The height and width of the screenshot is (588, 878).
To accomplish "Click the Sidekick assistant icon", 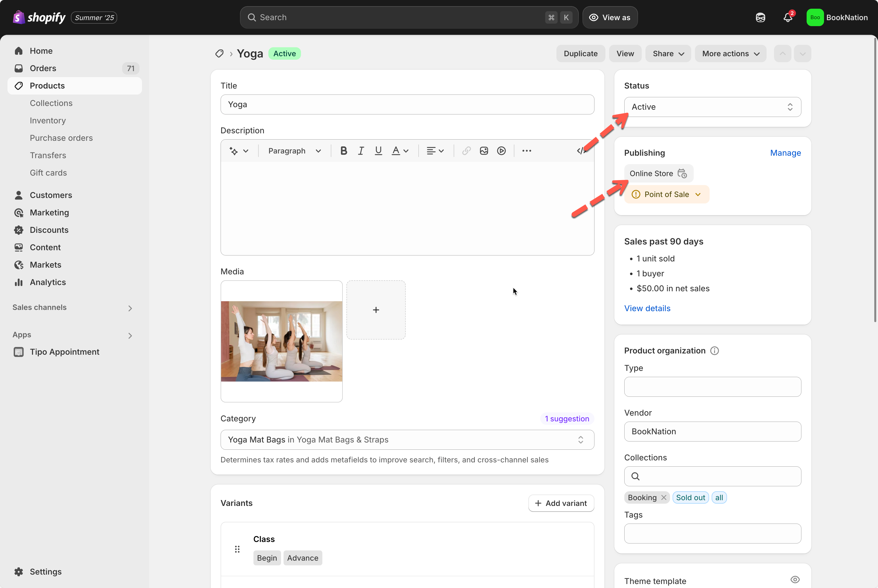I will pyautogui.click(x=760, y=18).
